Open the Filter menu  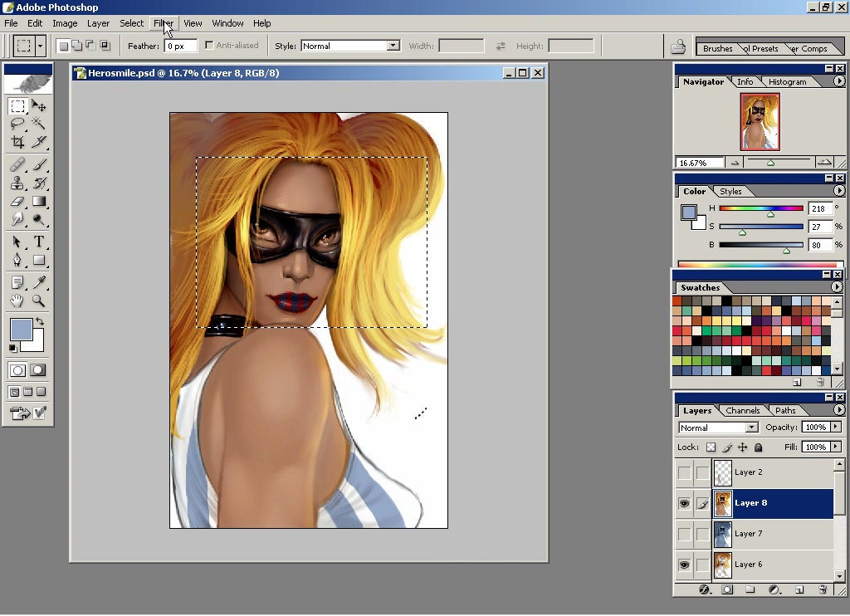(x=164, y=23)
